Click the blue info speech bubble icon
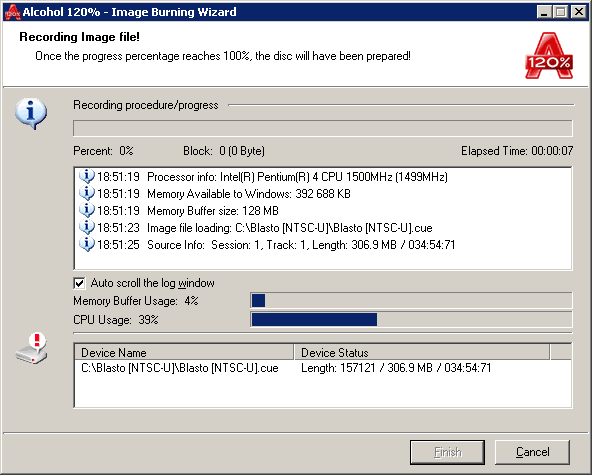This screenshot has height=475, width=592. pos(31,114)
